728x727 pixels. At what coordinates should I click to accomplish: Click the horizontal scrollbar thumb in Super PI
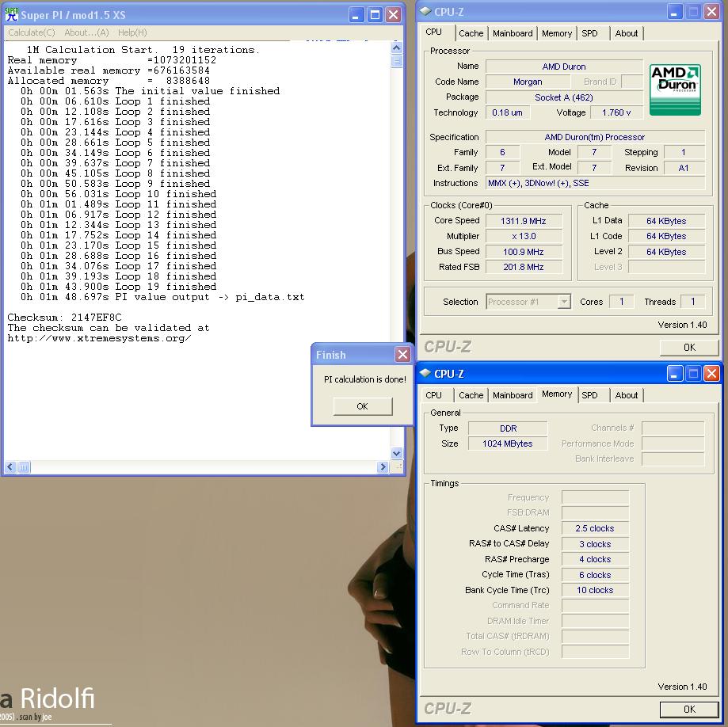pyautogui.click(x=24, y=467)
